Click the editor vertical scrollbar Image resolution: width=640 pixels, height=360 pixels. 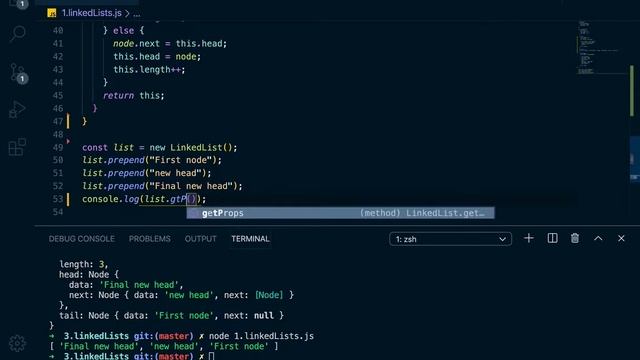point(632,90)
